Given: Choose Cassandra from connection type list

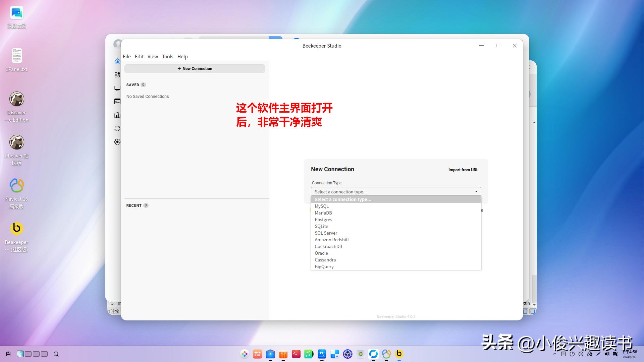Looking at the screenshot, I should point(396,260).
